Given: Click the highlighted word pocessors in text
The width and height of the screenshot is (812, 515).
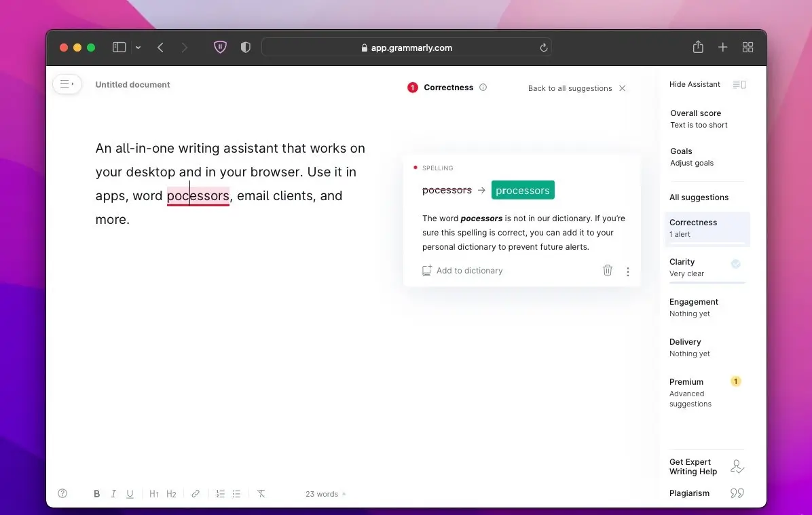Looking at the screenshot, I should [198, 195].
